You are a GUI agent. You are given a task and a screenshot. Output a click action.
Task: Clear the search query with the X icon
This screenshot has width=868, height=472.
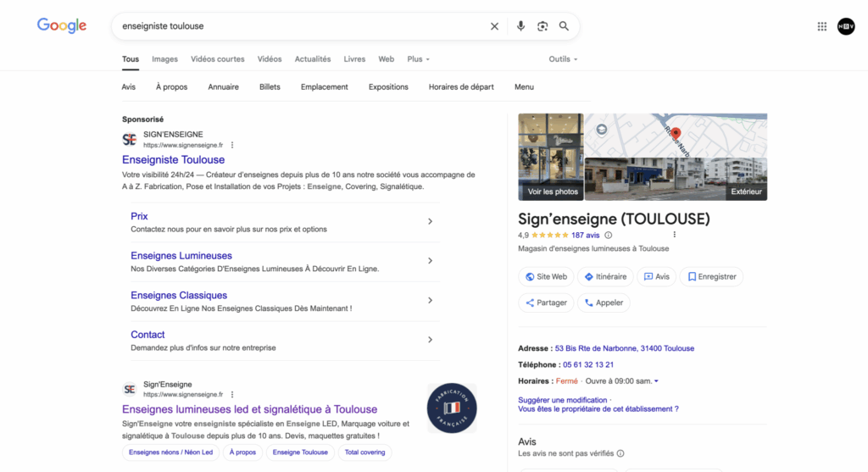[494, 26]
